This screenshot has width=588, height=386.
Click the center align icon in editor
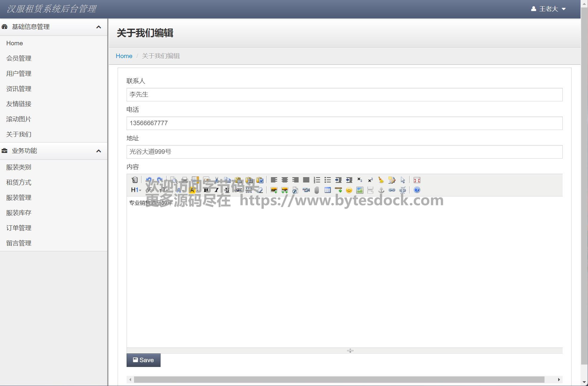(x=284, y=180)
